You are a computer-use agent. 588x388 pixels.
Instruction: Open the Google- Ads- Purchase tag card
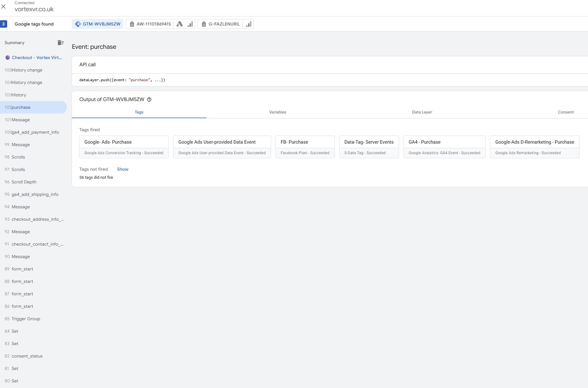[124, 147]
